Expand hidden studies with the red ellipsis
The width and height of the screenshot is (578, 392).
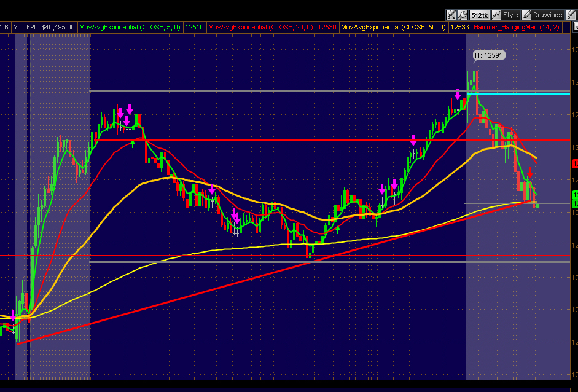pyautogui.click(x=566, y=27)
